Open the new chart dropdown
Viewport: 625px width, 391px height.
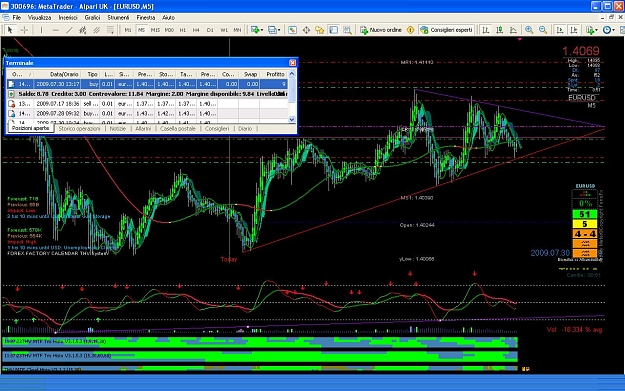[257, 30]
